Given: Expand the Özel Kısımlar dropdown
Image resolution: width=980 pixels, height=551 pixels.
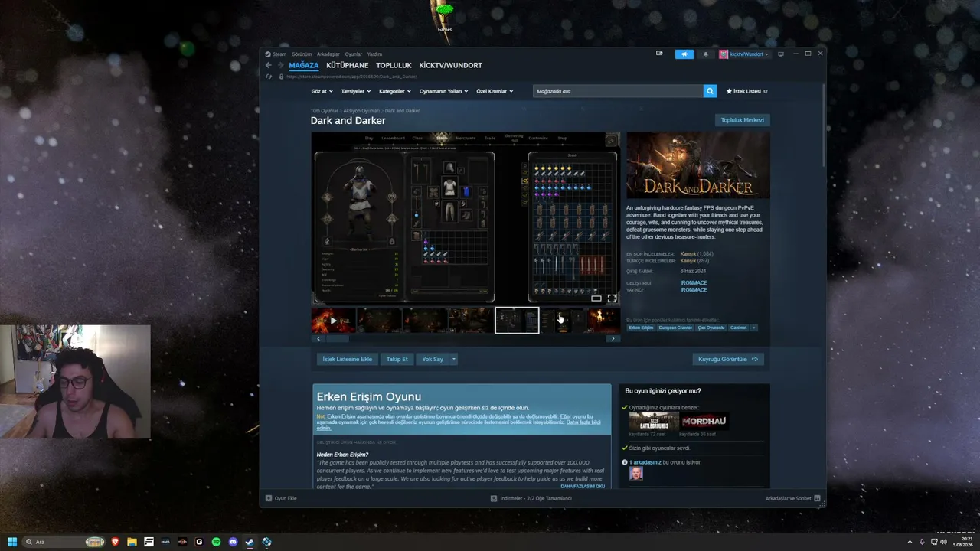Looking at the screenshot, I should pos(495,91).
